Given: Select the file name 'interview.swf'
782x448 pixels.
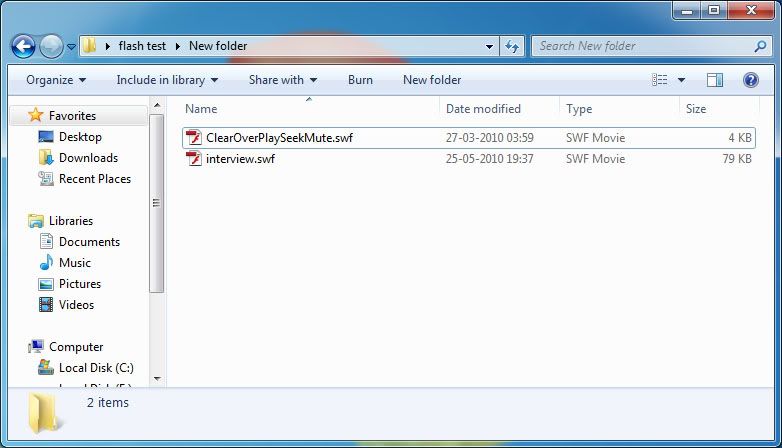Looking at the screenshot, I should [x=240, y=159].
